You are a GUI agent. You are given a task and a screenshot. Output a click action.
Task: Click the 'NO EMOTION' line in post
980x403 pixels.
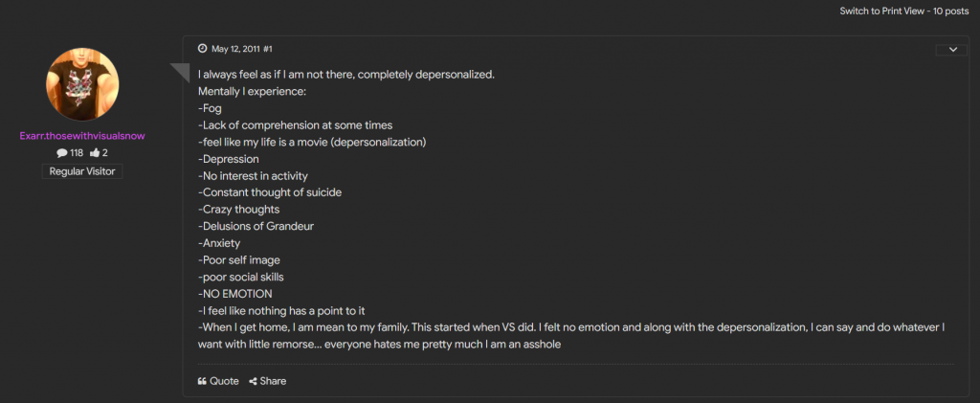pyautogui.click(x=237, y=294)
